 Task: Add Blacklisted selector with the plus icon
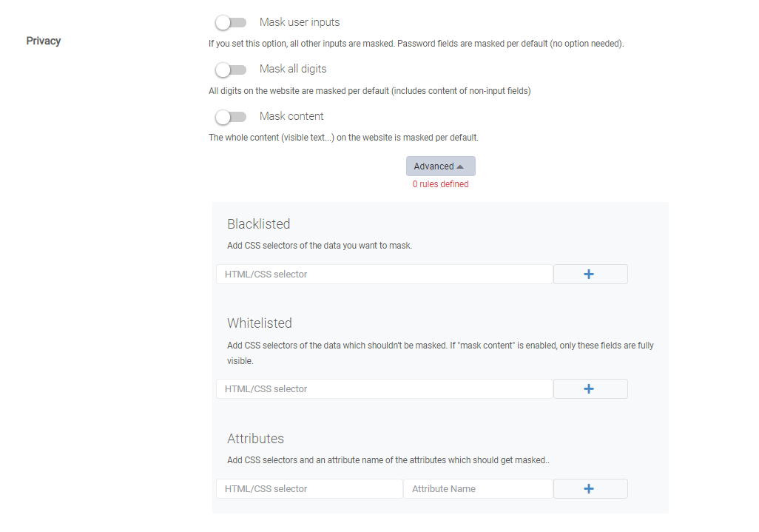(x=590, y=274)
